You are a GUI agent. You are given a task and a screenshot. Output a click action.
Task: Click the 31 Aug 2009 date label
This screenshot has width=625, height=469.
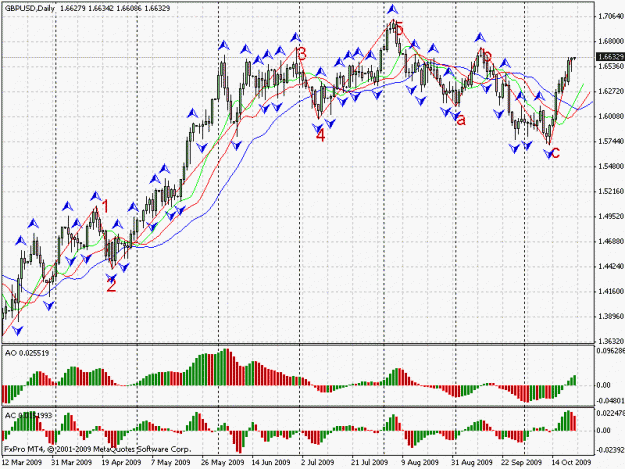tap(472, 462)
